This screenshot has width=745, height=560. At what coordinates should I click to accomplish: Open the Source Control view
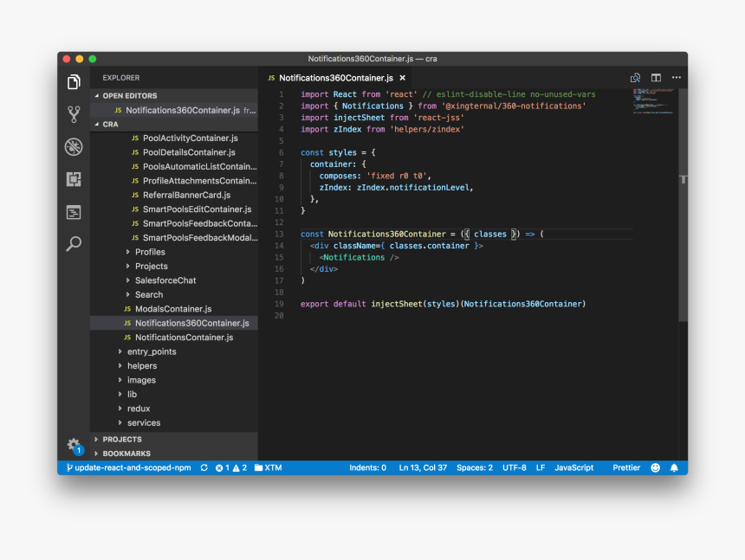point(74,114)
